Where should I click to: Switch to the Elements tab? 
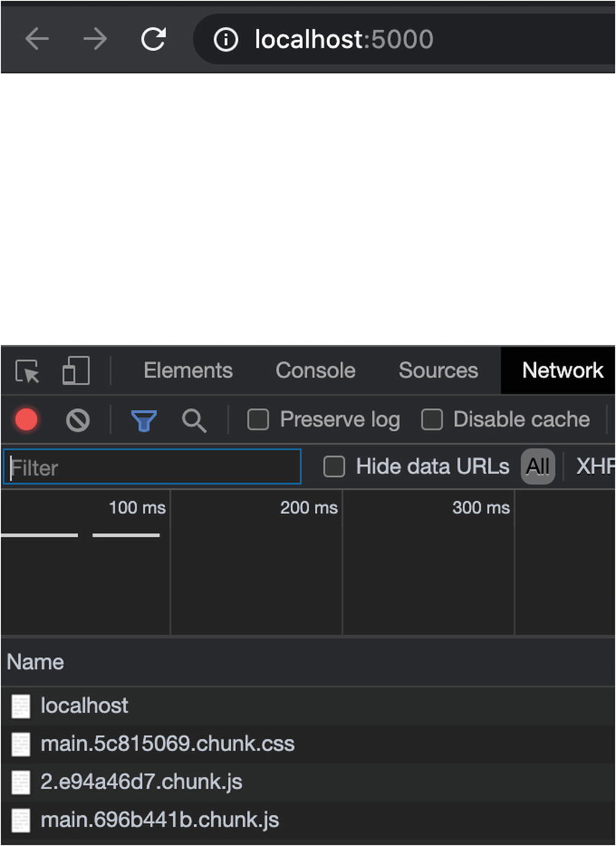click(x=188, y=370)
